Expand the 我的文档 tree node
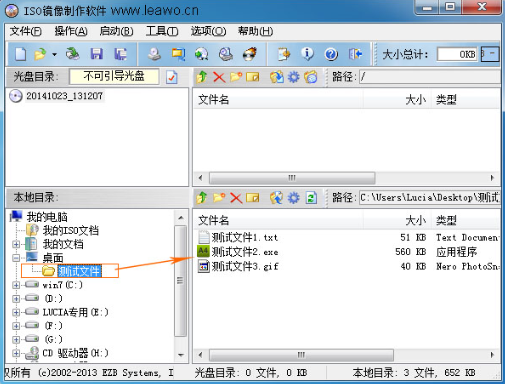This screenshot has height=384, width=505. 16,244
